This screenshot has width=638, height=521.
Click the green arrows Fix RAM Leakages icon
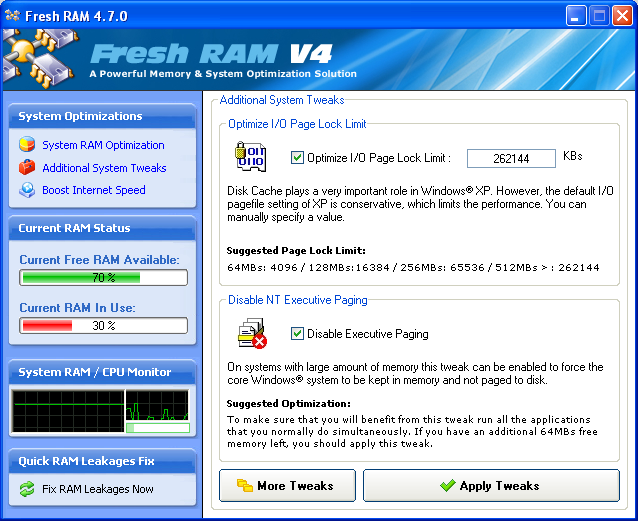pyautogui.click(x=27, y=489)
